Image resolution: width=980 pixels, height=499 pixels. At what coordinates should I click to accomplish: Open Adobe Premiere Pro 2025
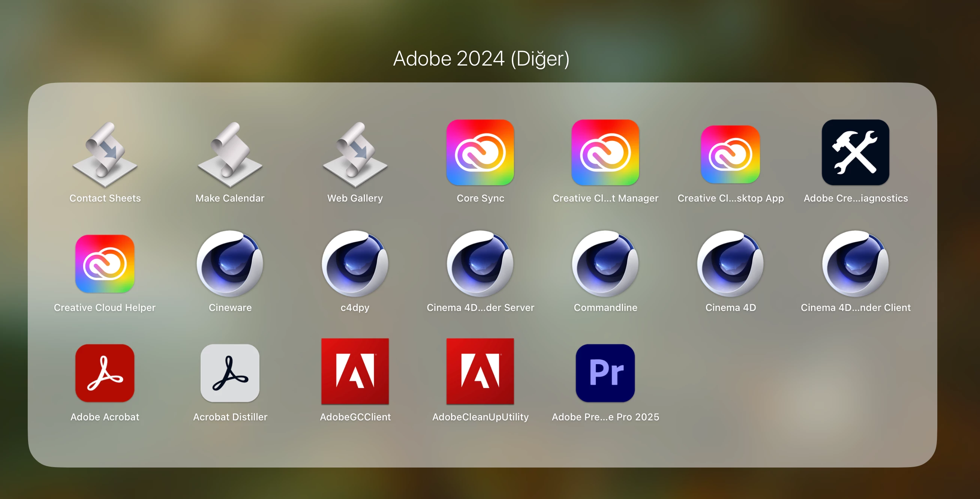pyautogui.click(x=605, y=373)
